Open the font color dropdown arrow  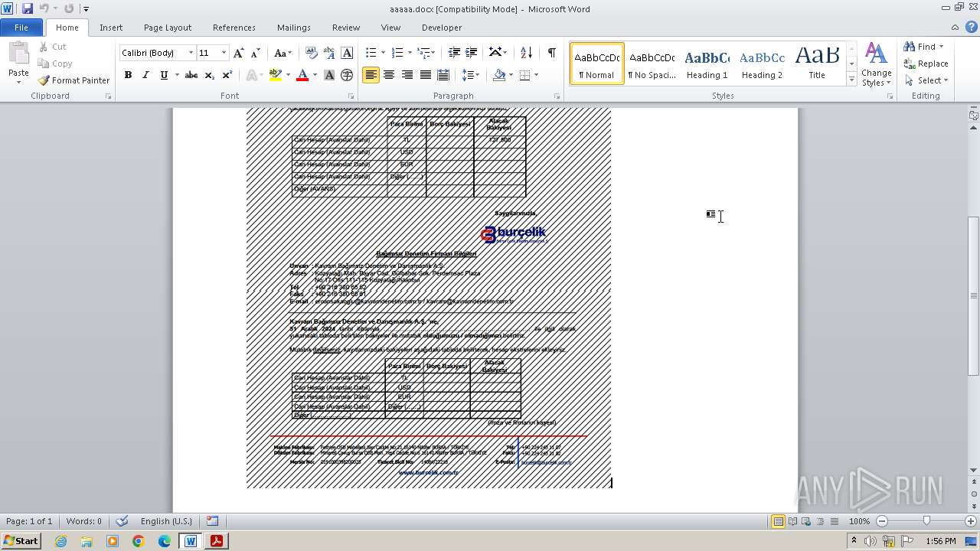tap(315, 75)
